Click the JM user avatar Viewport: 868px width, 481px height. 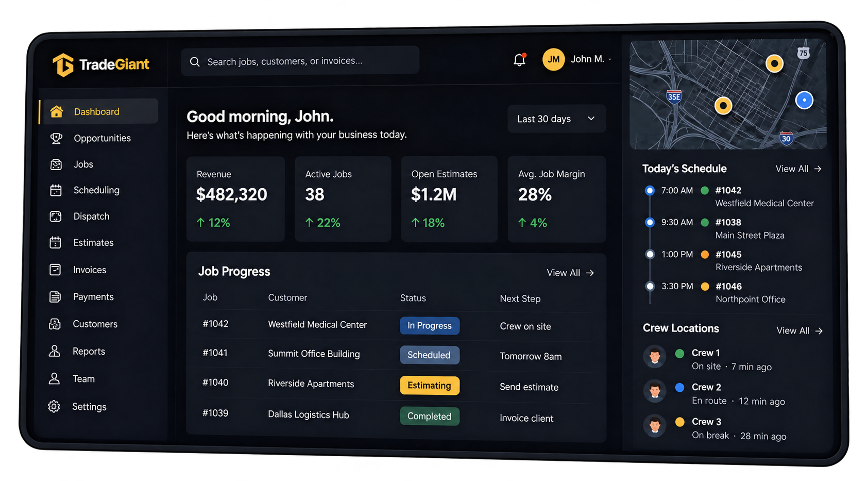click(x=553, y=59)
